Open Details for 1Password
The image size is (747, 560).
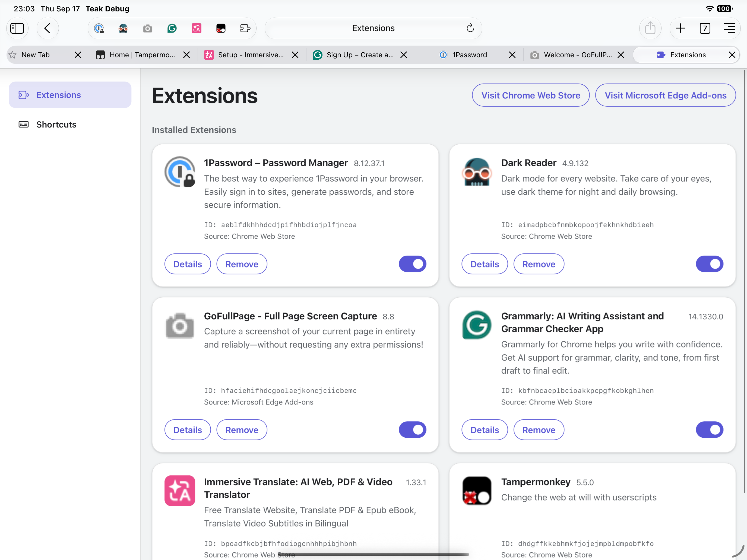(187, 264)
